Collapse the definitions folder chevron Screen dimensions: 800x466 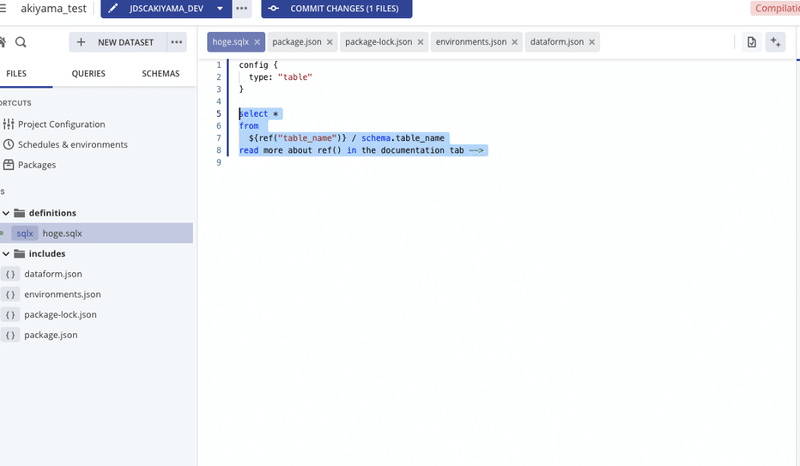point(6,213)
